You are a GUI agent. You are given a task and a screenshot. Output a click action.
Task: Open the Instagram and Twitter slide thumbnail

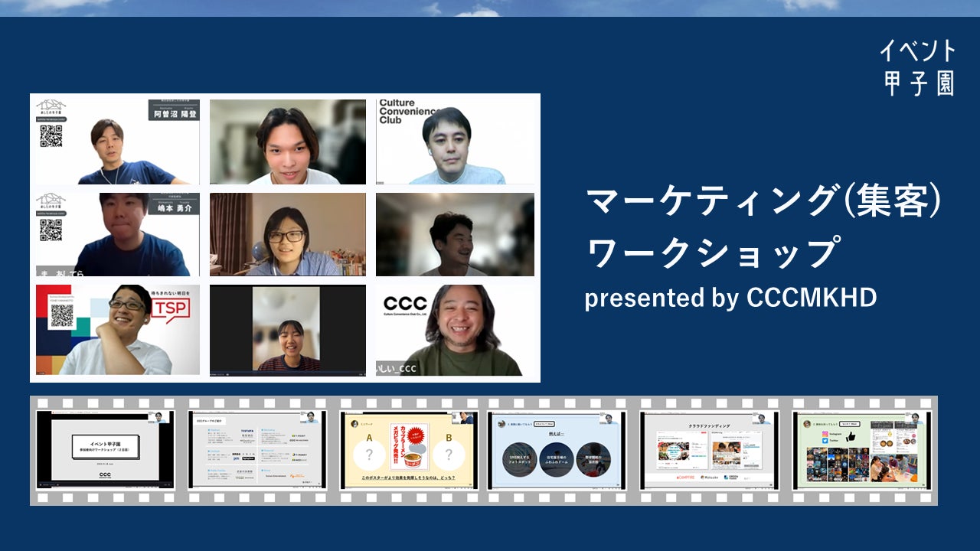click(x=861, y=451)
